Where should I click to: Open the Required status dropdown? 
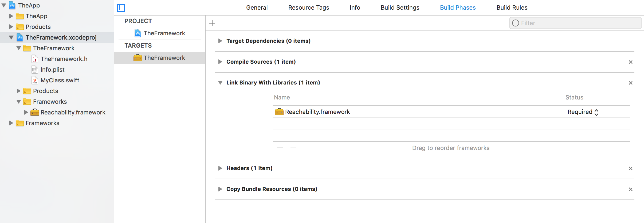583,112
